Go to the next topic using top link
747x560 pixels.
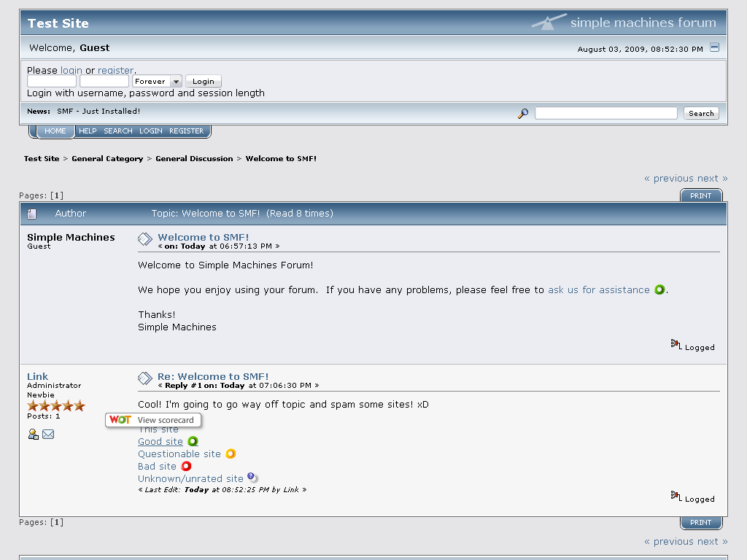(x=712, y=178)
